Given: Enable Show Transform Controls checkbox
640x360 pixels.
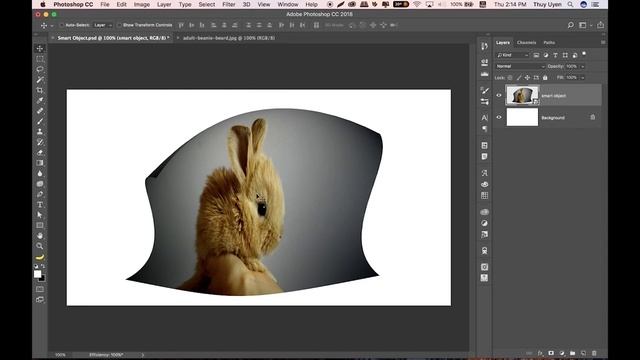Looking at the screenshot, I should (x=119, y=25).
